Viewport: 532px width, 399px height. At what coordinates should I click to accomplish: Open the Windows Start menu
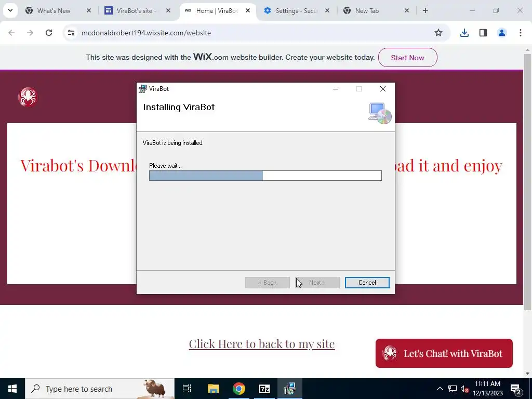[12, 389]
